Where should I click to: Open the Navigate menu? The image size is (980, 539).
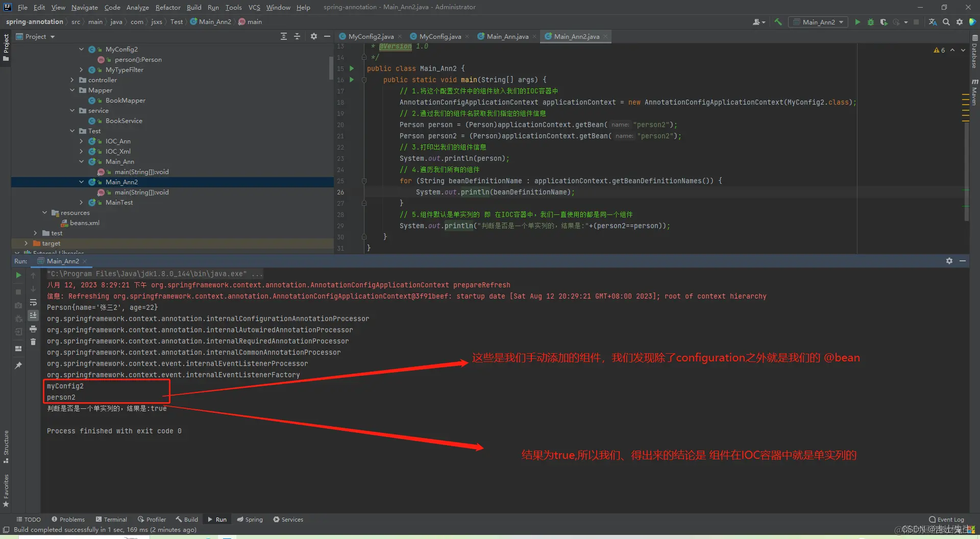click(84, 7)
